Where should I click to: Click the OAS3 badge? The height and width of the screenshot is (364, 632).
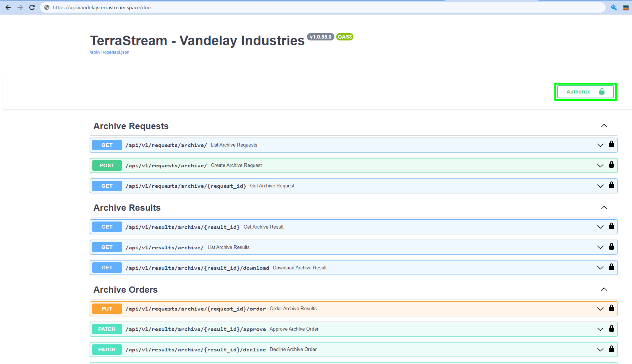tap(345, 37)
